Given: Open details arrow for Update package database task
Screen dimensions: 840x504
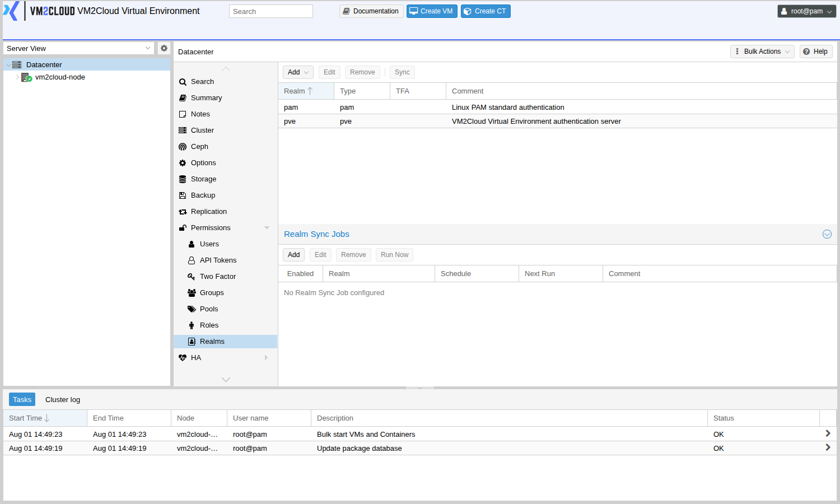Looking at the screenshot, I should coord(828,447).
